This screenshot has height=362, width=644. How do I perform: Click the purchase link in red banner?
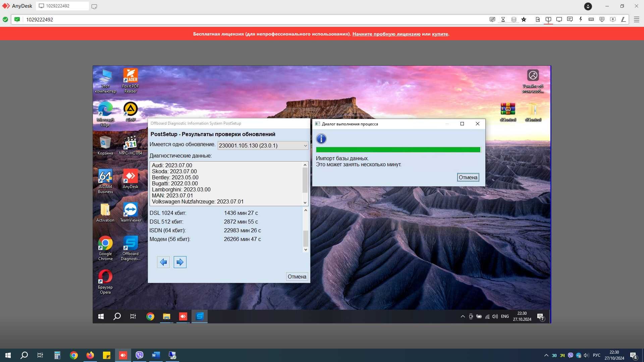(440, 34)
